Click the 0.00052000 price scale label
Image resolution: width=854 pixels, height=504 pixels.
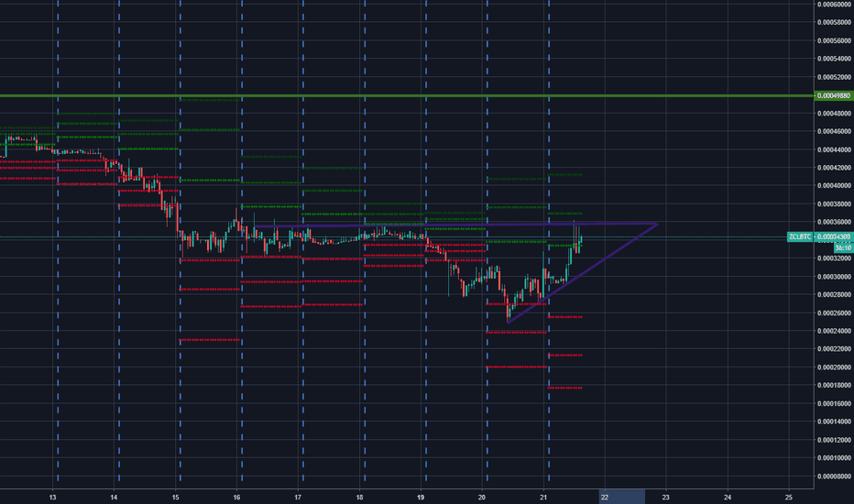(x=835, y=77)
